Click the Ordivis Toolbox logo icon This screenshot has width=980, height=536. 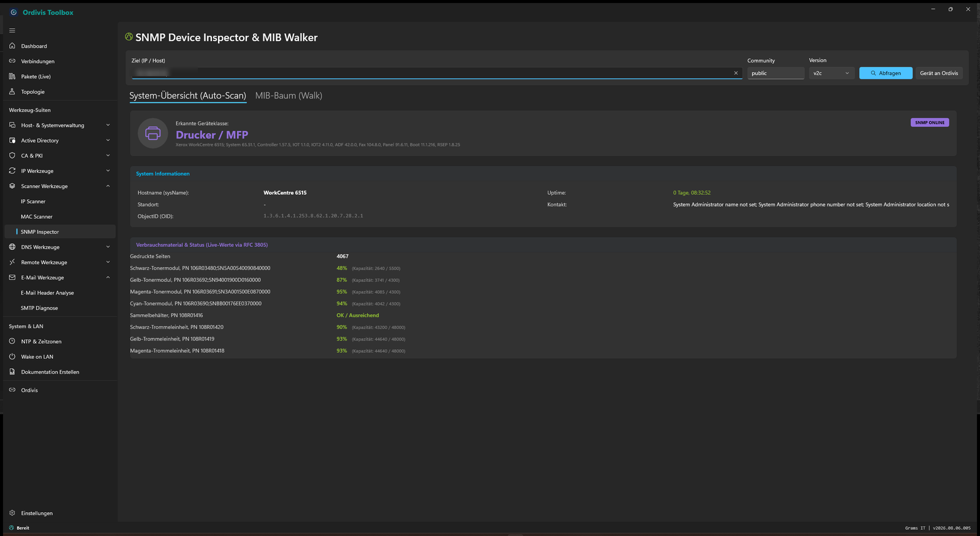click(13, 12)
